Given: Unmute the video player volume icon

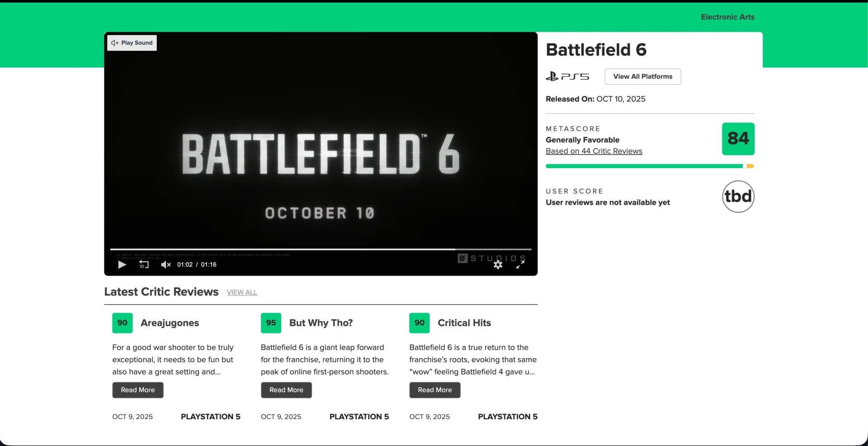Looking at the screenshot, I should [x=166, y=265].
